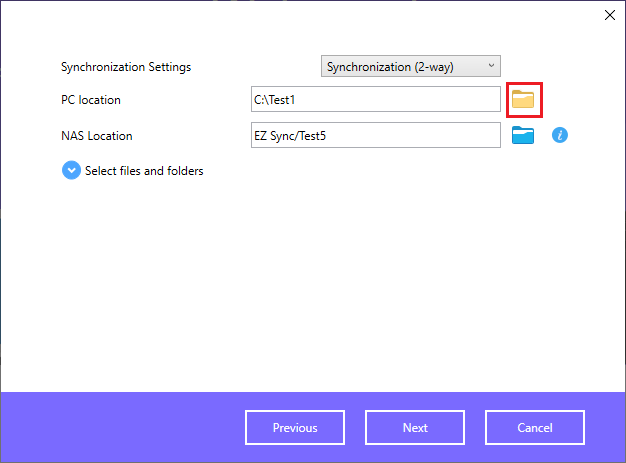The width and height of the screenshot is (626, 463).
Task: Open NAS location browser via blue folder icon
Action: (523, 135)
